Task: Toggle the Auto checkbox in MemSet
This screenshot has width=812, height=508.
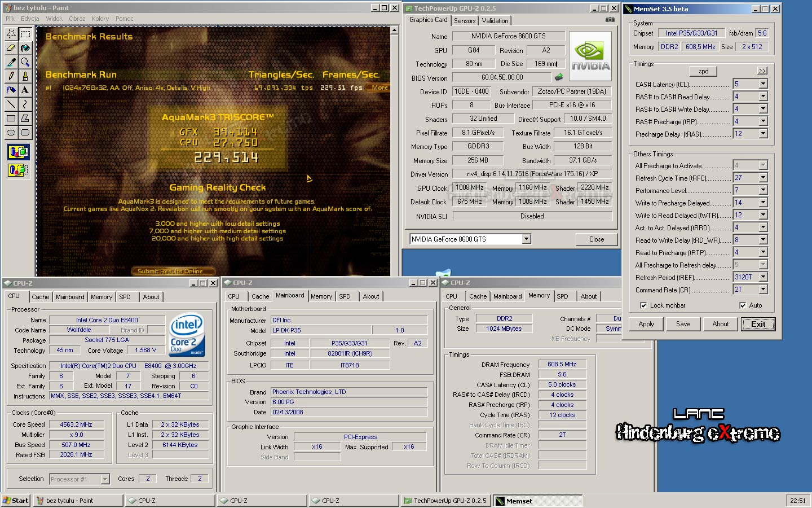Action: pos(743,305)
